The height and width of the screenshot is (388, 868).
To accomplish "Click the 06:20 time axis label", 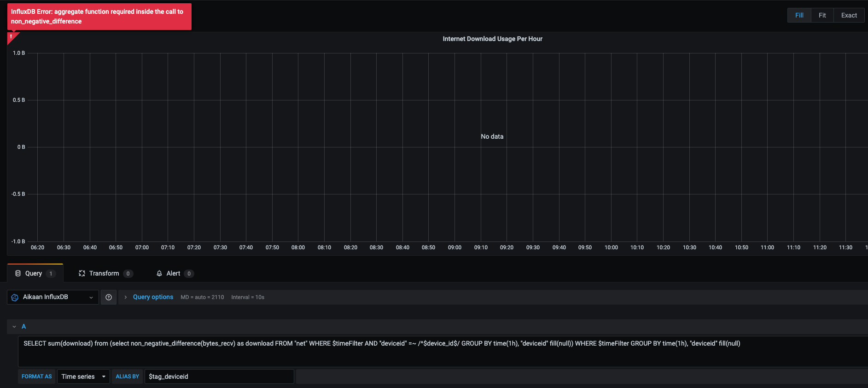I will [x=37, y=247].
